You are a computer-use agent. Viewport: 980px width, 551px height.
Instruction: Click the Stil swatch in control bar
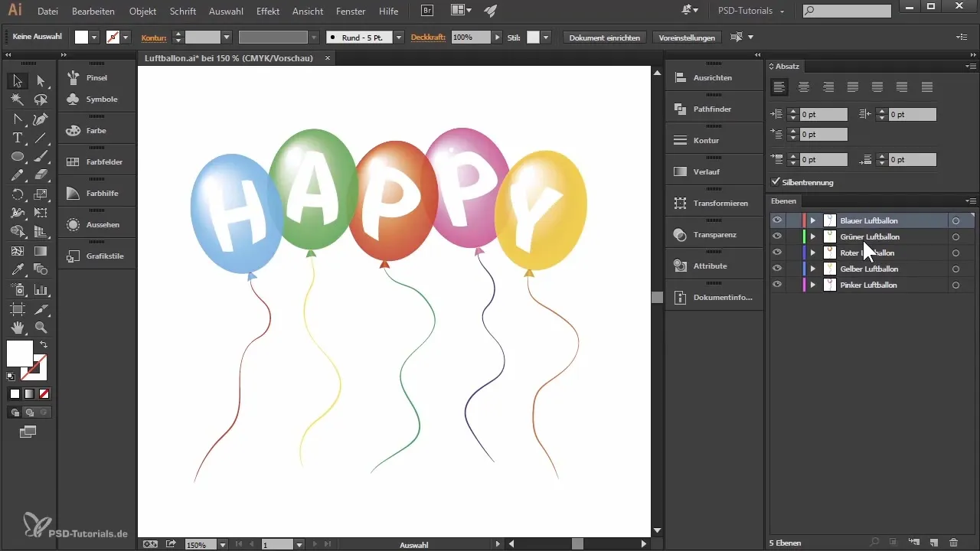(534, 37)
